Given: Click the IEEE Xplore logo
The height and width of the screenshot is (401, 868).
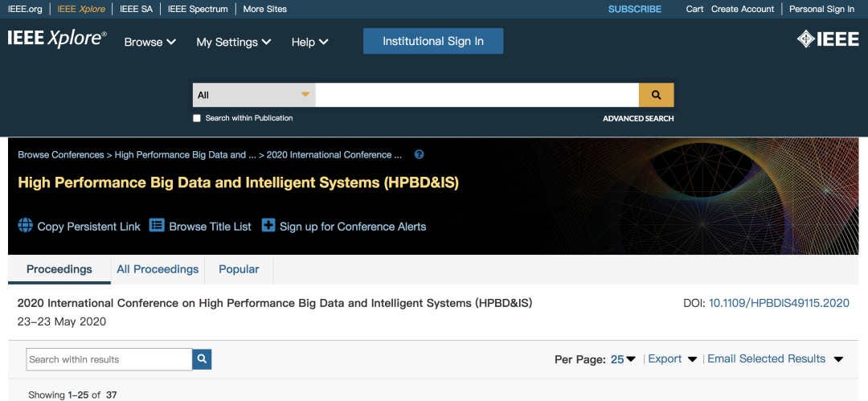Looking at the screenshot, I should click(x=57, y=40).
